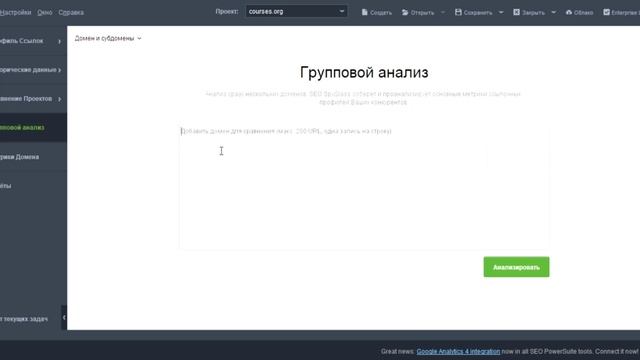Save the project with Сохранить

[473, 12]
